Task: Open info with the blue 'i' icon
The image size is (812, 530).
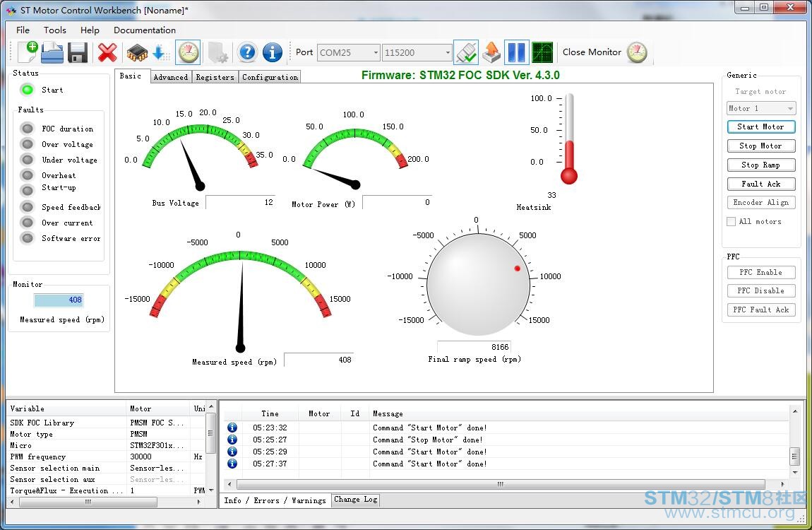Action: click(273, 52)
